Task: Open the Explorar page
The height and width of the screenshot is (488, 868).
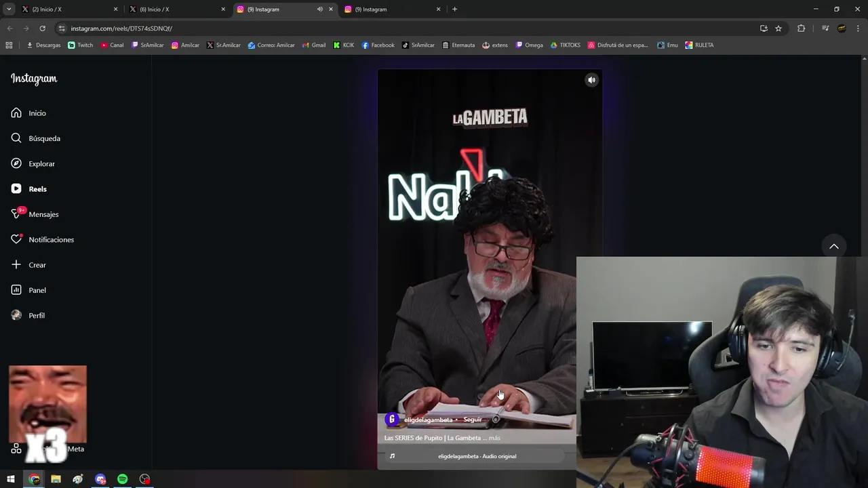Action: (x=33, y=163)
